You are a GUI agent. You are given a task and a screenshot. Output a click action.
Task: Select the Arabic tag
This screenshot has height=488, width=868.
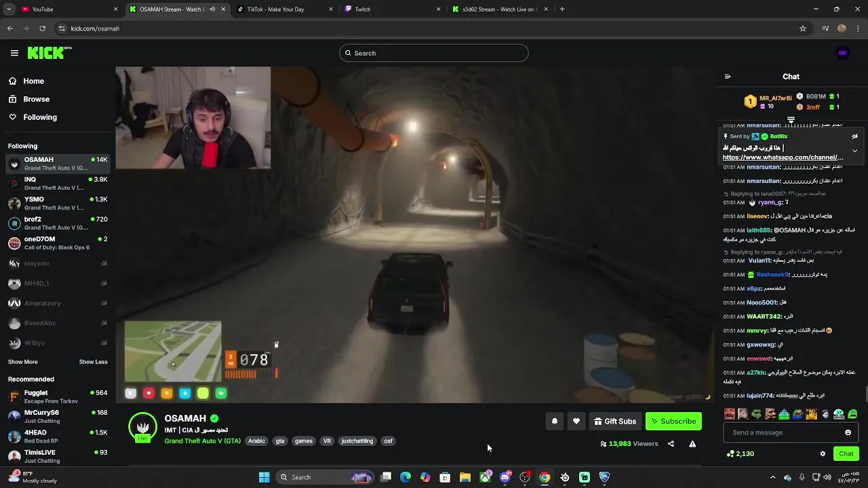click(256, 441)
